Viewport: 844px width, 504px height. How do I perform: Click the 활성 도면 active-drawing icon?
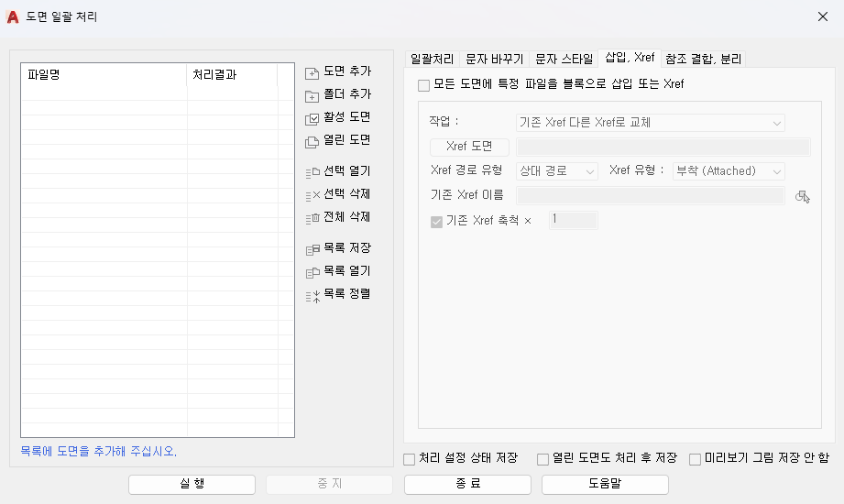(x=312, y=119)
